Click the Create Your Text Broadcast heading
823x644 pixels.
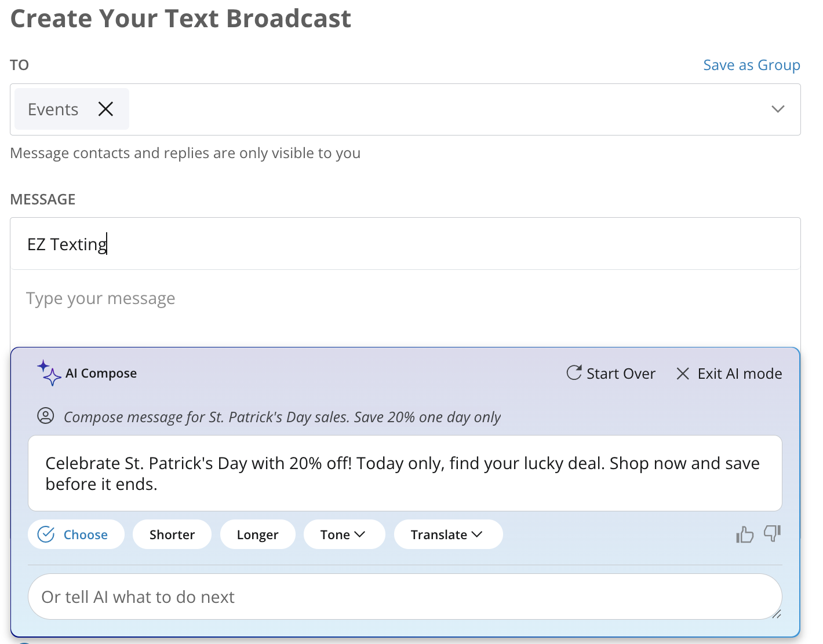click(181, 18)
